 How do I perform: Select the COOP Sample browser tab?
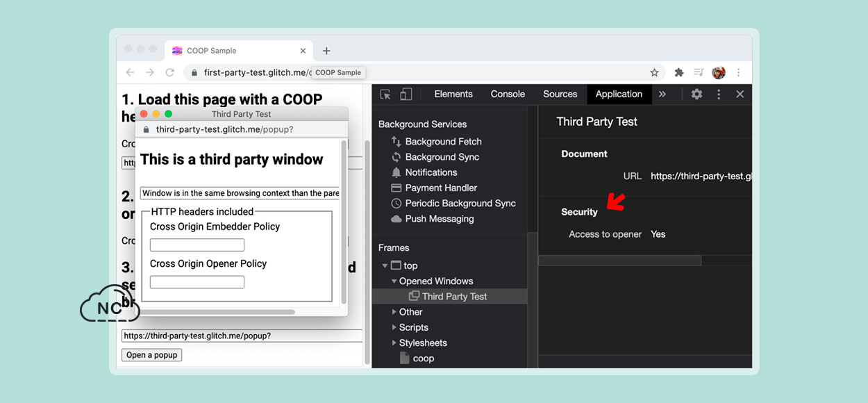click(240, 51)
